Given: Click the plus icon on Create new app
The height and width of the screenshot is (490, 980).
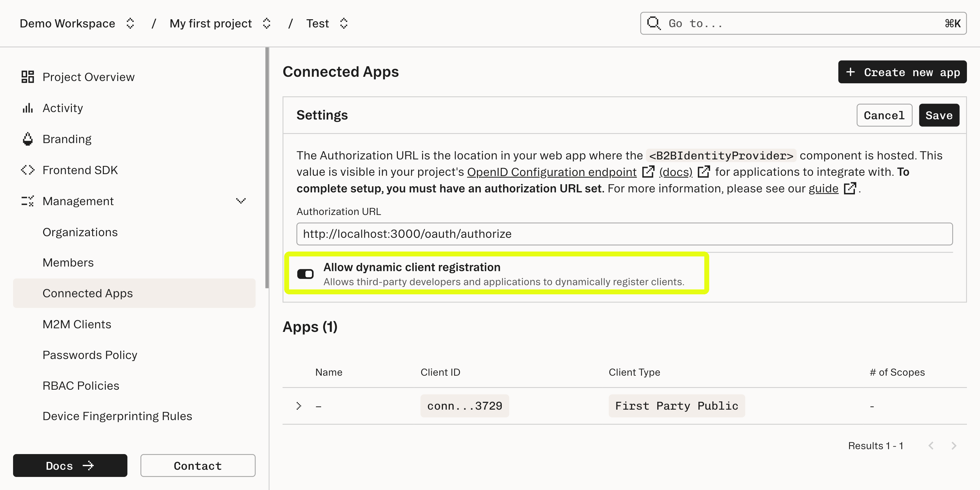Looking at the screenshot, I should click(851, 72).
